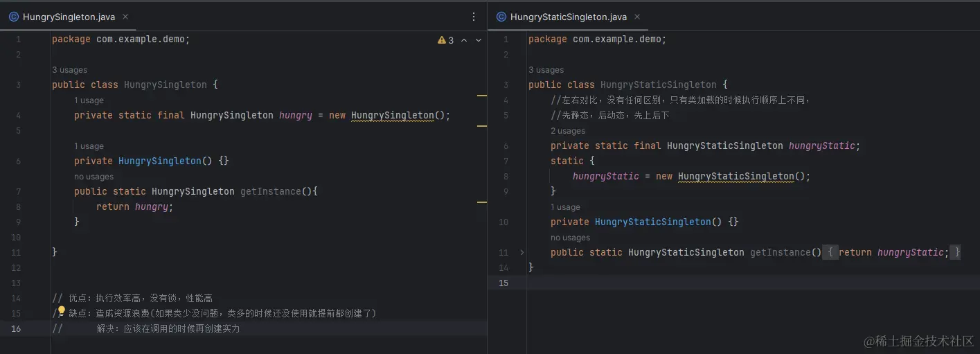Close the HungrySingleton.java tab
The height and width of the screenshot is (354, 980).
click(x=125, y=17)
